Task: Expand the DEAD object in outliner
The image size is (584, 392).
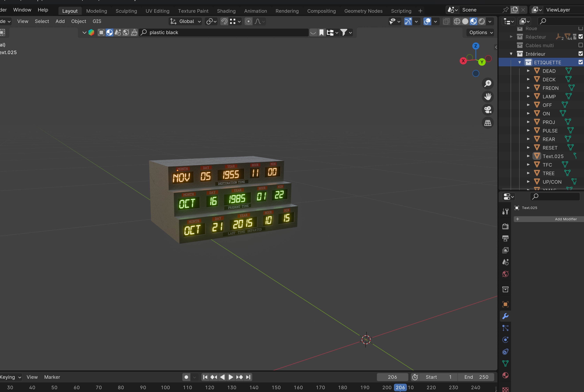Action: pos(528,71)
